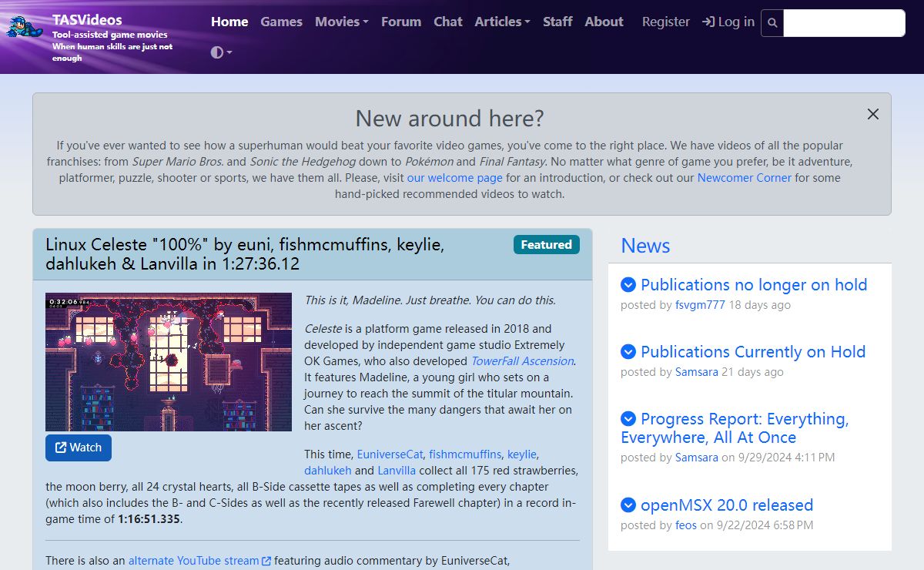Image resolution: width=924 pixels, height=570 pixels.
Task: Click chevron icon beside Progress Report news item
Action: (628, 419)
